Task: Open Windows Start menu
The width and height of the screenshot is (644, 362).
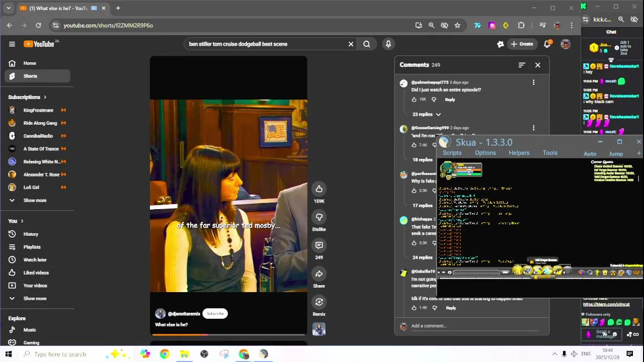Action: [x=9, y=354]
